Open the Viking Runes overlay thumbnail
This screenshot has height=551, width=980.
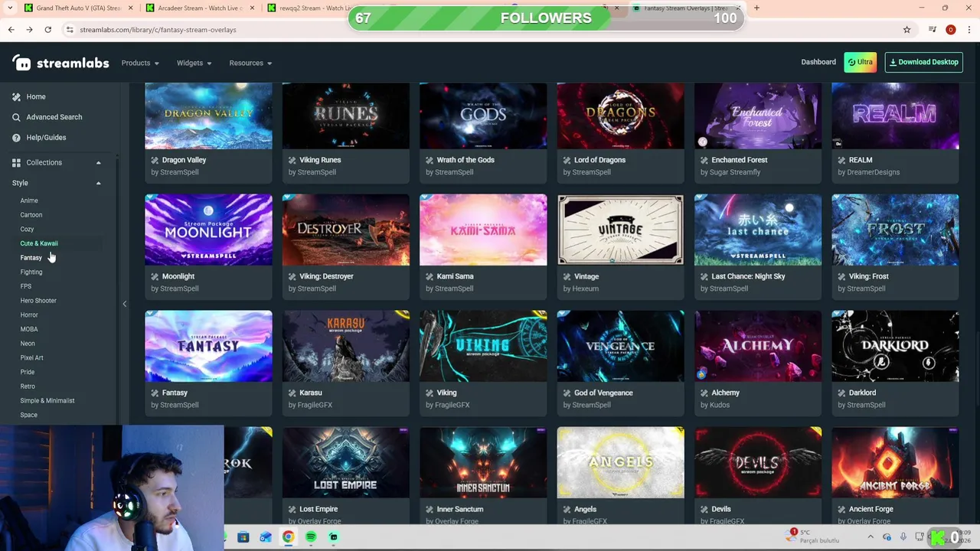(345, 116)
